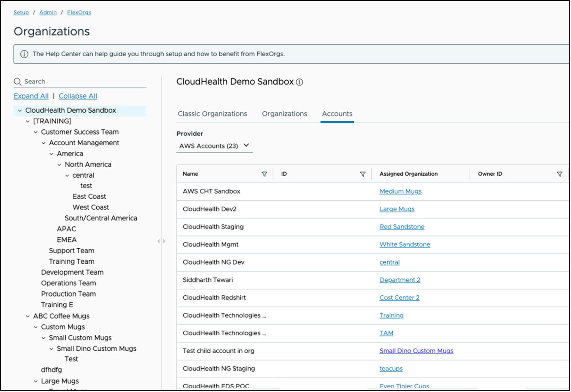Click the CloudHealth Dev2 account name

[210, 209]
